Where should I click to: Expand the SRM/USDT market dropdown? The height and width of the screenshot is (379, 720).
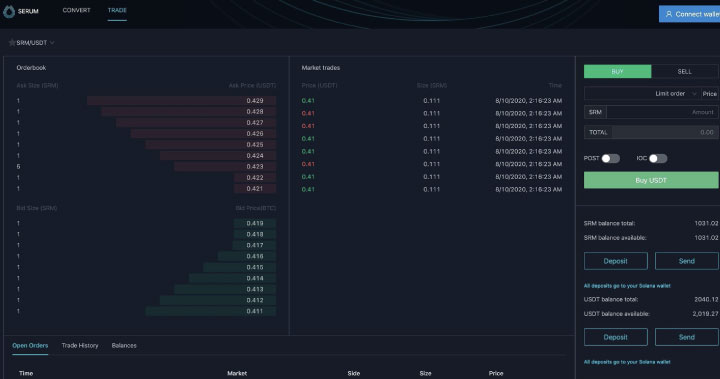[52, 43]
